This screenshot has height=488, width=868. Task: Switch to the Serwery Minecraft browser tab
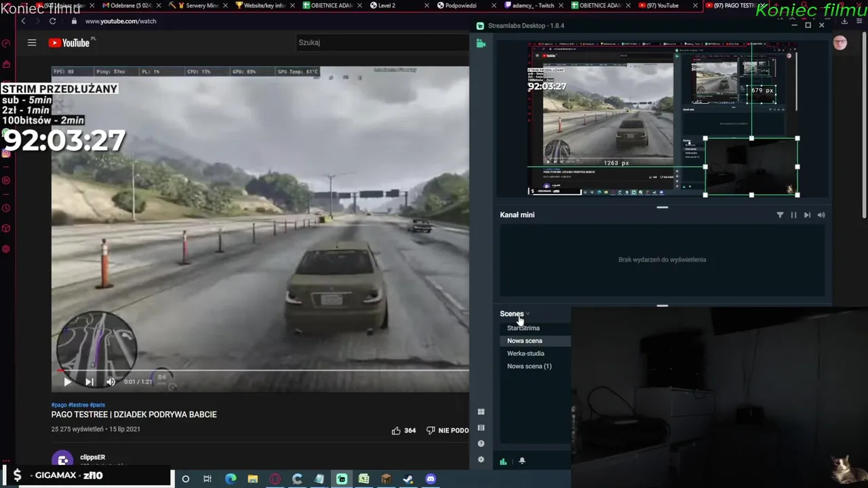pyautogui.click(x=197, y=5)
